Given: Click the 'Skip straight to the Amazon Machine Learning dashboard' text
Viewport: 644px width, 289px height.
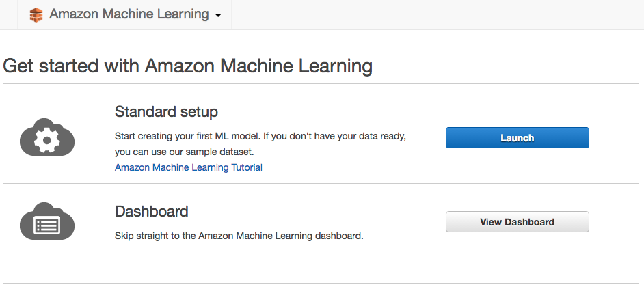Looking at the screenshot, I should point(239,236).
